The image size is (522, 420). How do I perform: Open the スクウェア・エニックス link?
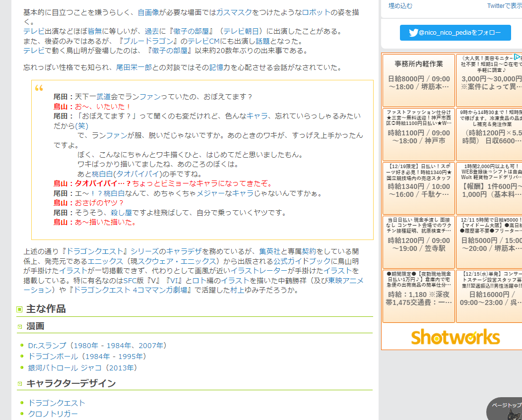pyautogui.click(x=177, y=261)
